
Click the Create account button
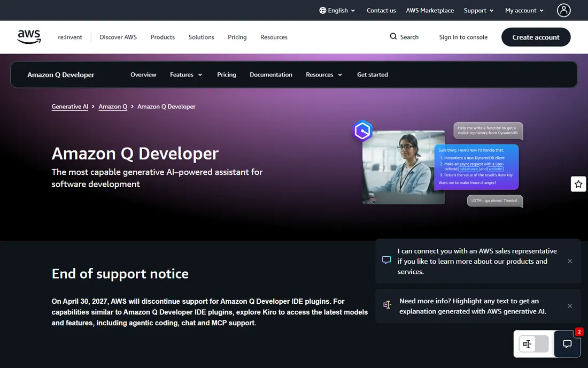[536, 37]
